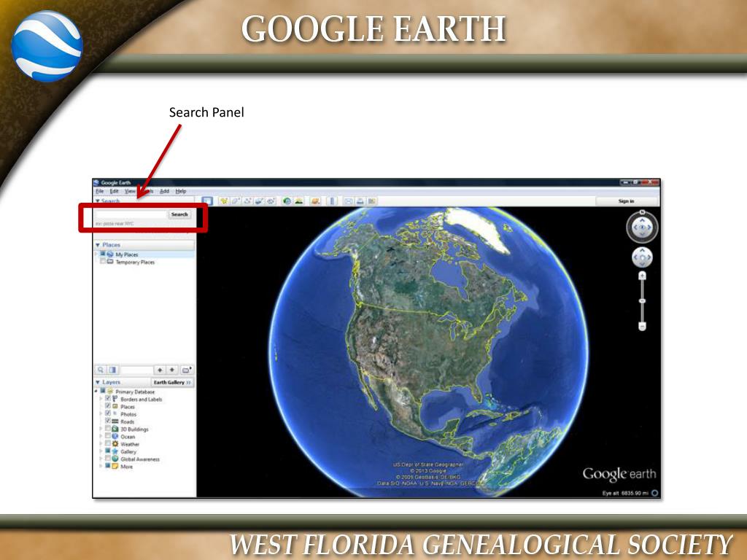
Task: Enable the Ocean layer checkbox
Action: click(x=108, y=436)
